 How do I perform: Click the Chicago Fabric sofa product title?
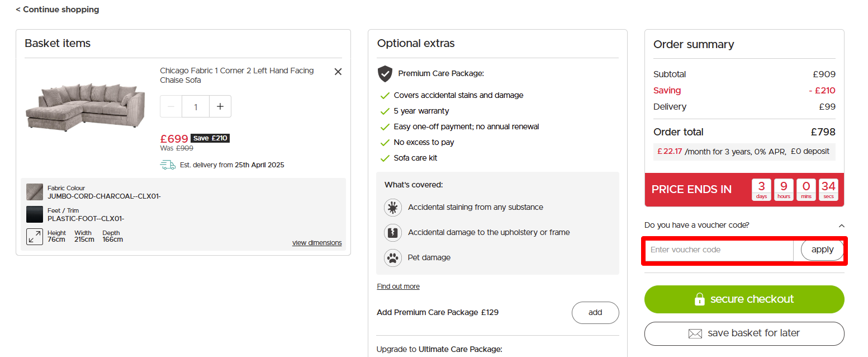pos(237,76)
